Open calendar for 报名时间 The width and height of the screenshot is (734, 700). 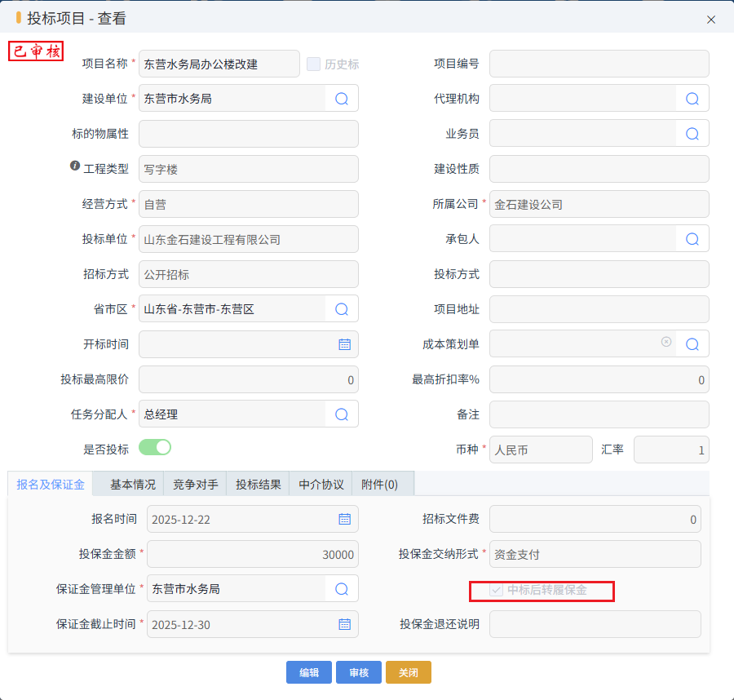coord(344,519)
